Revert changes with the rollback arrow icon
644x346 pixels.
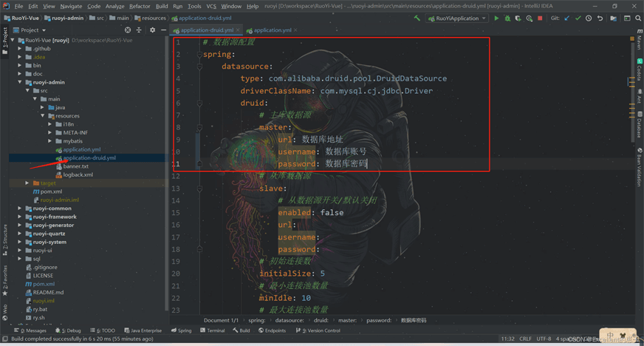pos(600,18)
